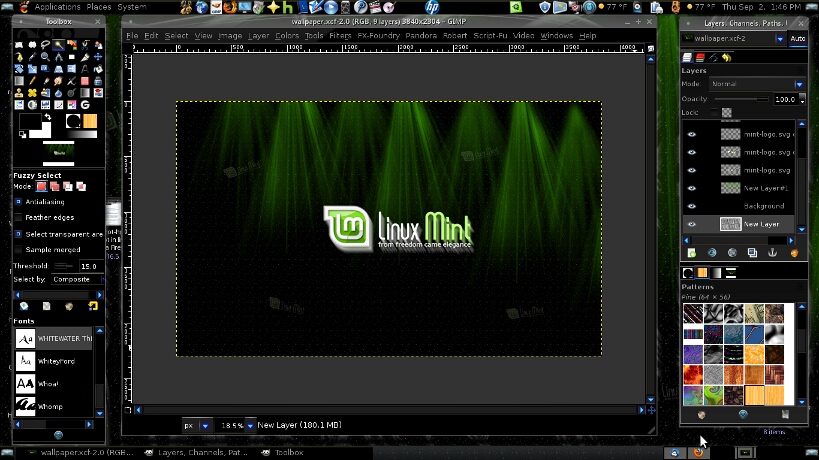819x460 pixels.
Task: Switch to Channels tab in dock
Action: 700,57
